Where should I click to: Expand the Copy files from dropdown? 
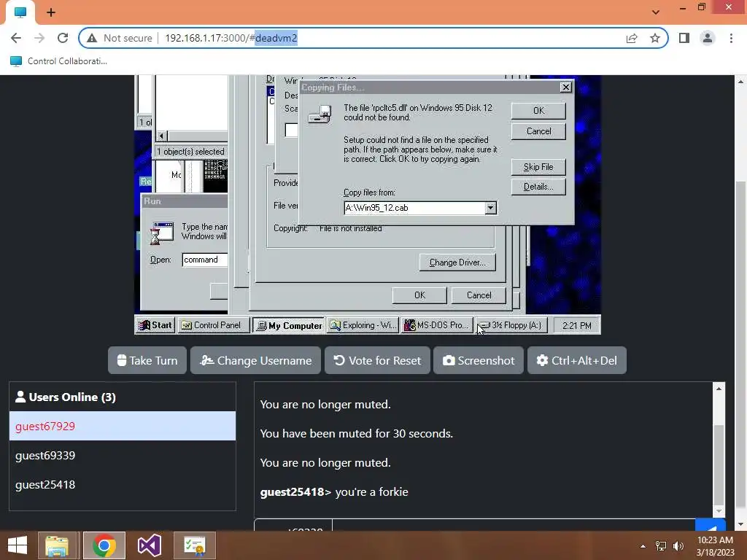(x=490, y=208)
